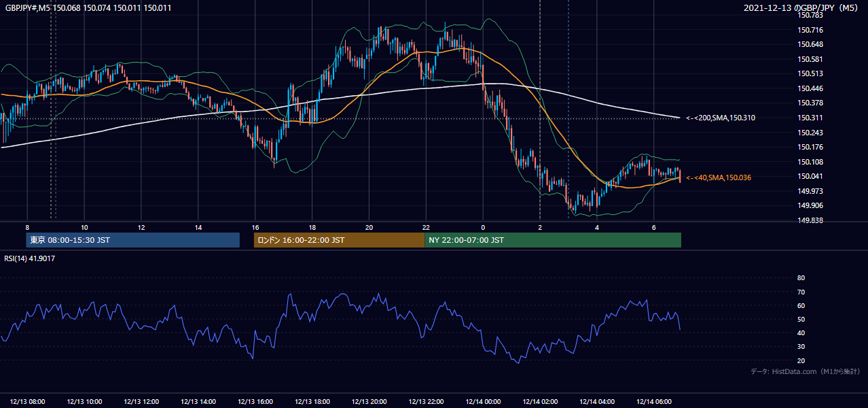Click price axis value 150.716
Image resolution: width=868 pixels, height=408 pixels.
810,30
